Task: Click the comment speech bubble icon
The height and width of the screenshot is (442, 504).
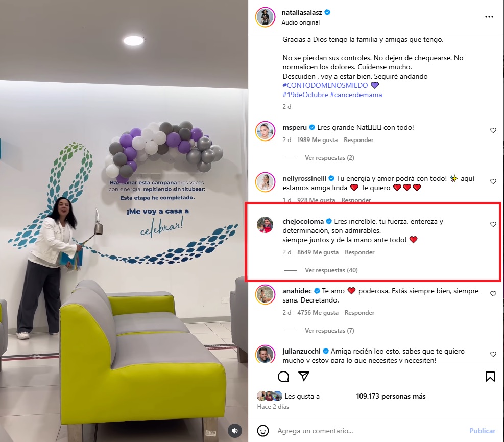Action: tap(283, 377)
